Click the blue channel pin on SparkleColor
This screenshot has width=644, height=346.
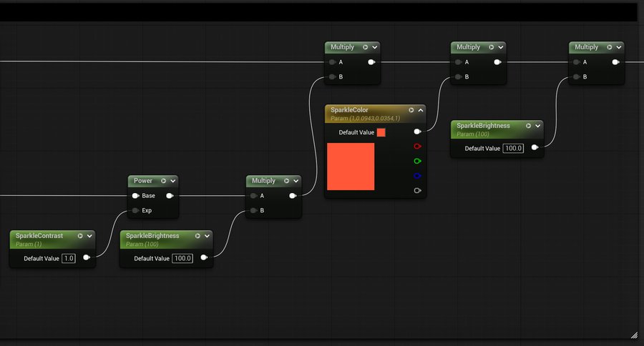point(417,176)
